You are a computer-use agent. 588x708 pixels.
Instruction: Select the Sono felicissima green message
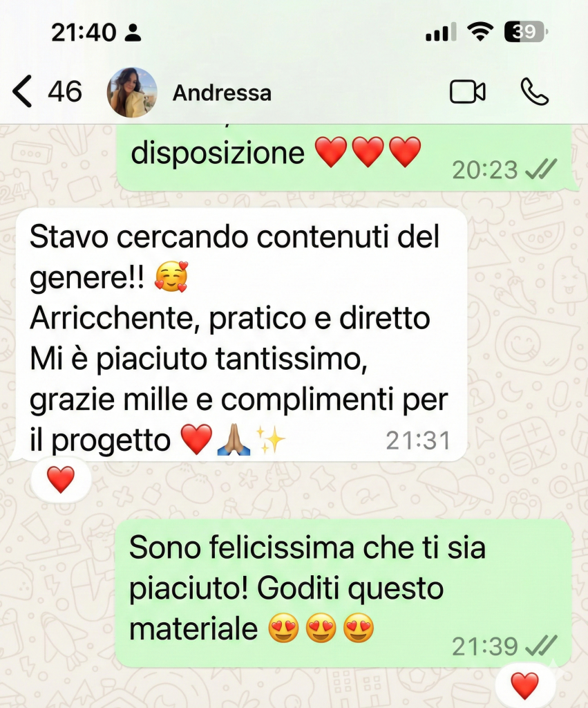[x=343, y=593]
